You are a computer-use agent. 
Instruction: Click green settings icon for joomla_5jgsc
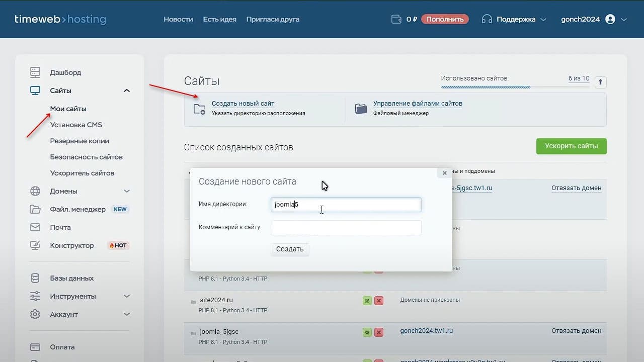(x=367, y=332)
